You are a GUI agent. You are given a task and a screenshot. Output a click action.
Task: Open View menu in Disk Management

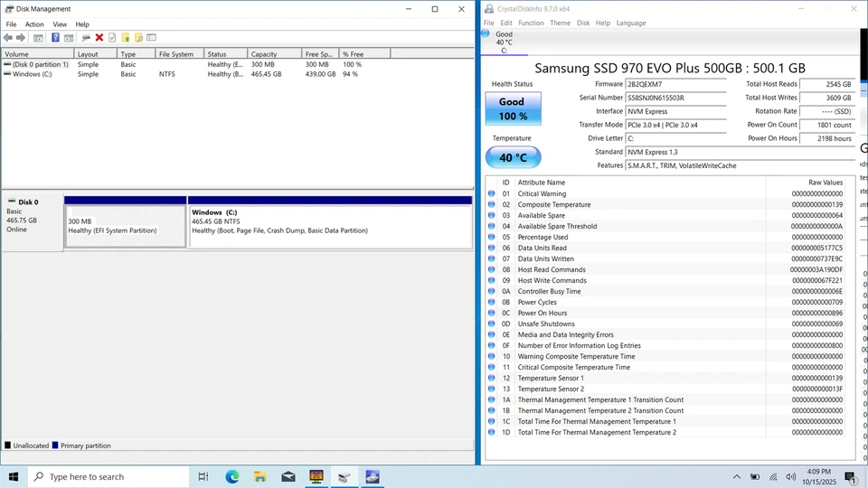(60, 24)
